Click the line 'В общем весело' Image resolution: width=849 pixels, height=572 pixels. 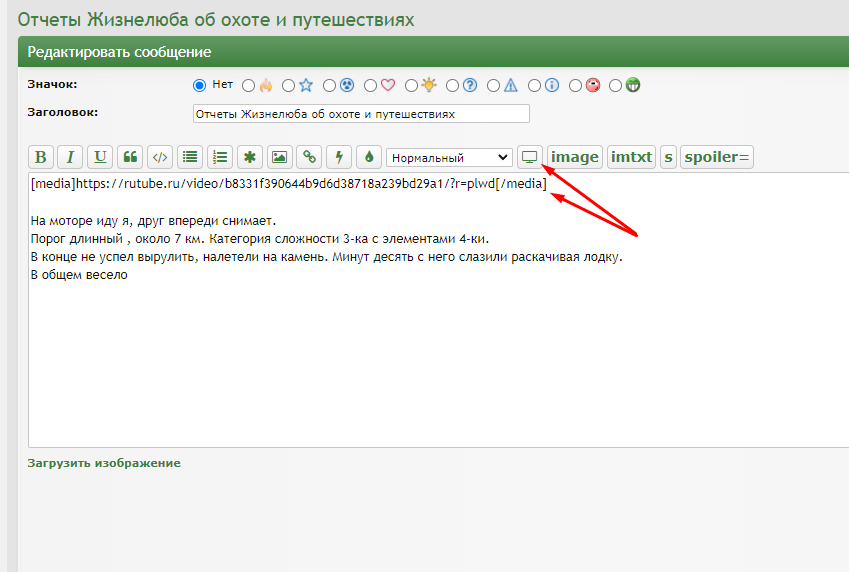79,275
